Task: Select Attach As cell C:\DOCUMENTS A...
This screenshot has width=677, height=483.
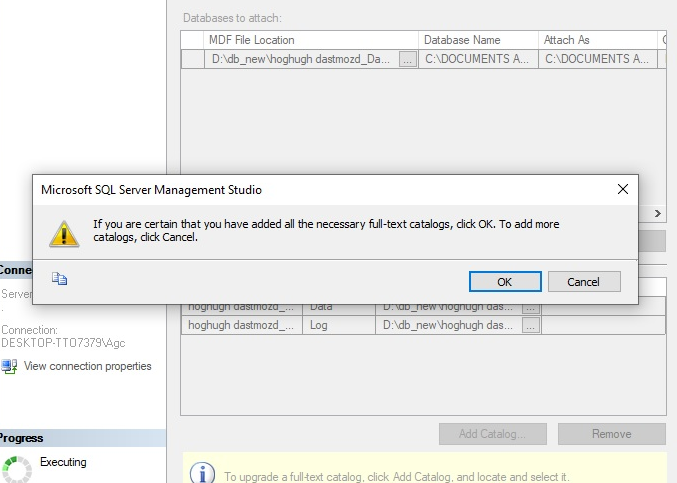Action: click(x=598, y=59)
